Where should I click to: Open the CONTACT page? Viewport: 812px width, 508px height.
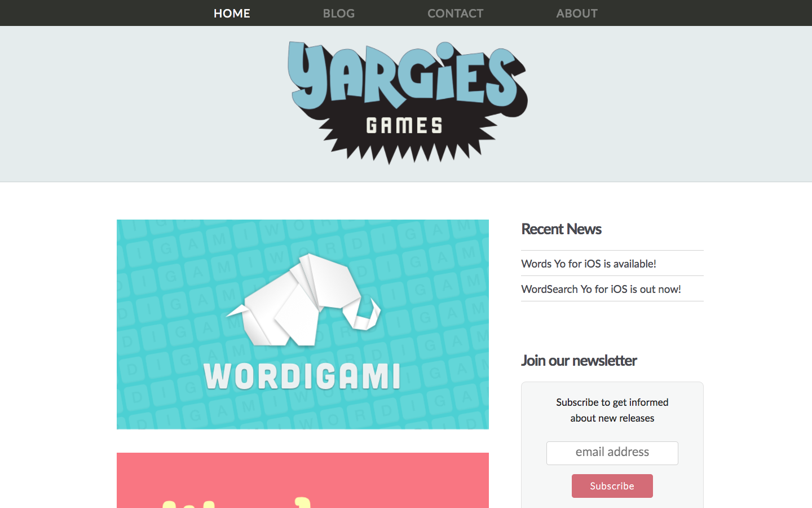click(x=455, y=13)
